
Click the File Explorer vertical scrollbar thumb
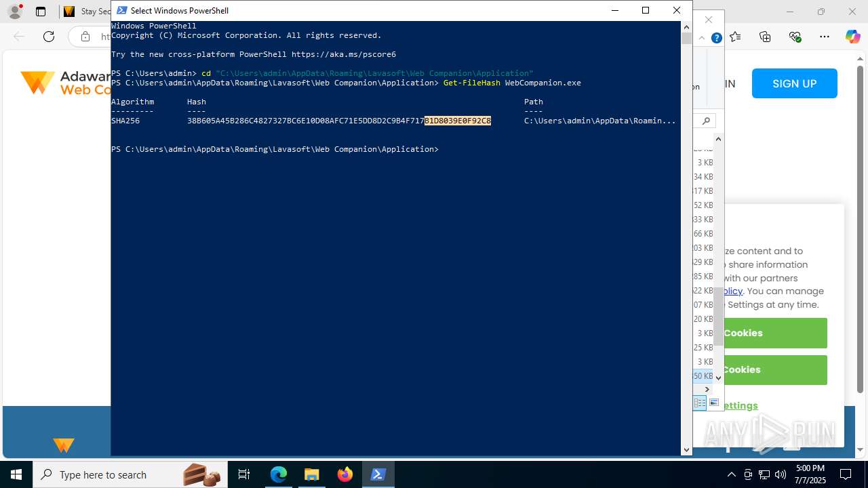[x=718, y=317]
